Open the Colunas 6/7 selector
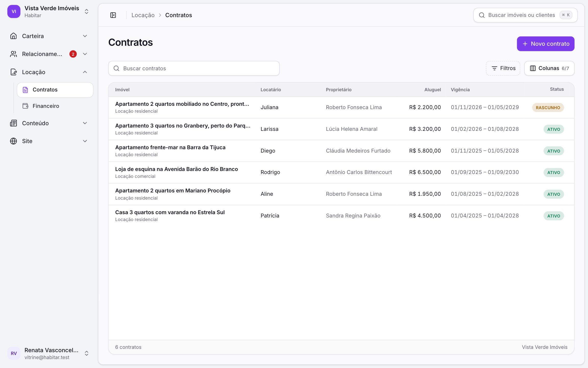Image resolution: width=588 pixels, height=368 pixels. [549, 68]
